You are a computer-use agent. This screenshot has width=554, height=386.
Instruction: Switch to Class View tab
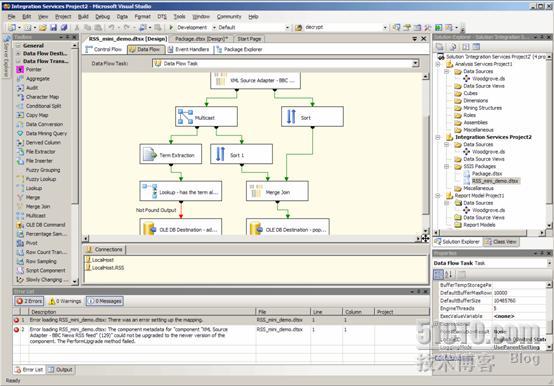[501, 242]
